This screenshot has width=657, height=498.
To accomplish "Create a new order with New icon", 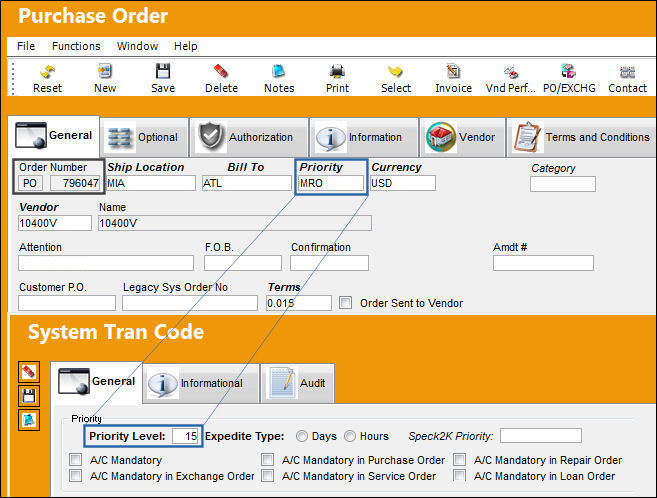I will (x=105, y=72).
